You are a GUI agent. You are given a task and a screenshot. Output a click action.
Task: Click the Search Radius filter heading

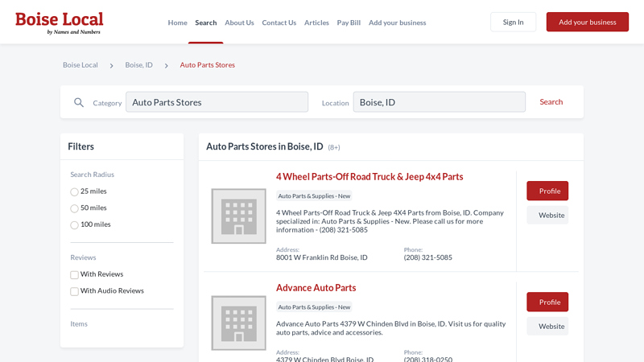click(92, 175)
